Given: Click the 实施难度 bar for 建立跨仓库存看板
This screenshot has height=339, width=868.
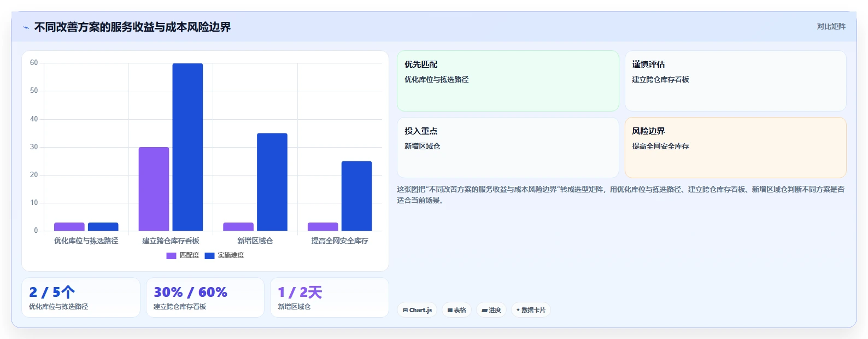Looking at the screenshot, I should [x=187, y=147].
